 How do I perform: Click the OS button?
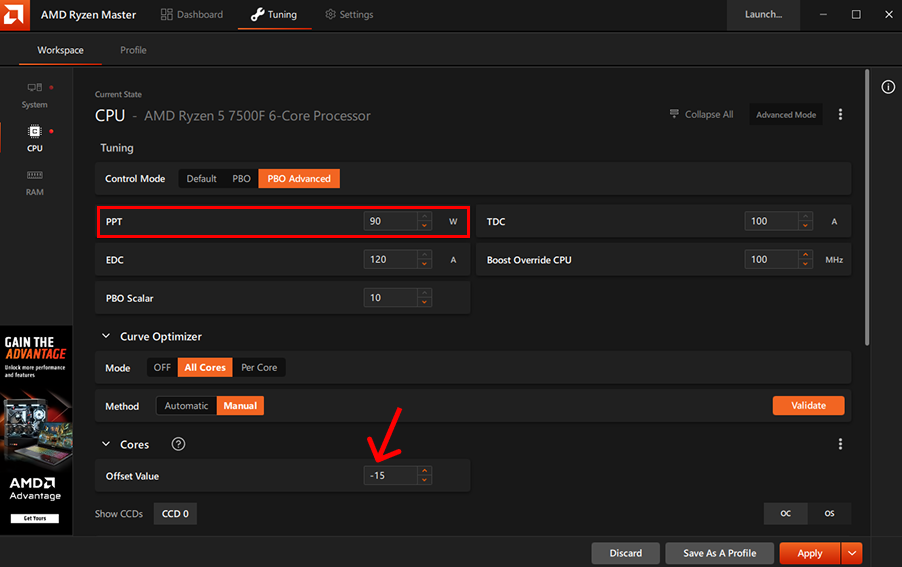(830, 514)
